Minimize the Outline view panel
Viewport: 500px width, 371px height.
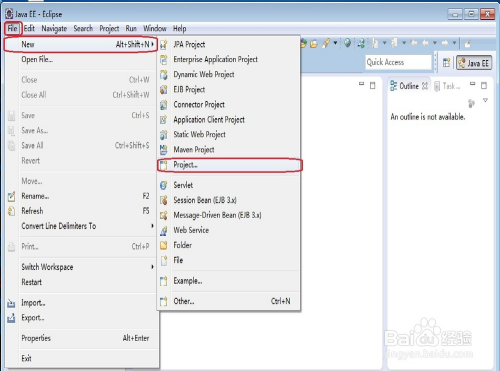(x=472, y=84)
